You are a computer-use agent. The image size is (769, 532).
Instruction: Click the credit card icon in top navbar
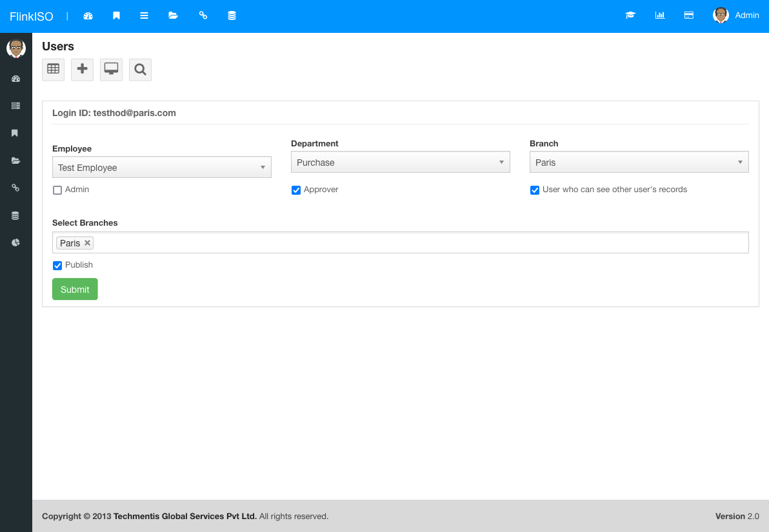pos(689,15)
